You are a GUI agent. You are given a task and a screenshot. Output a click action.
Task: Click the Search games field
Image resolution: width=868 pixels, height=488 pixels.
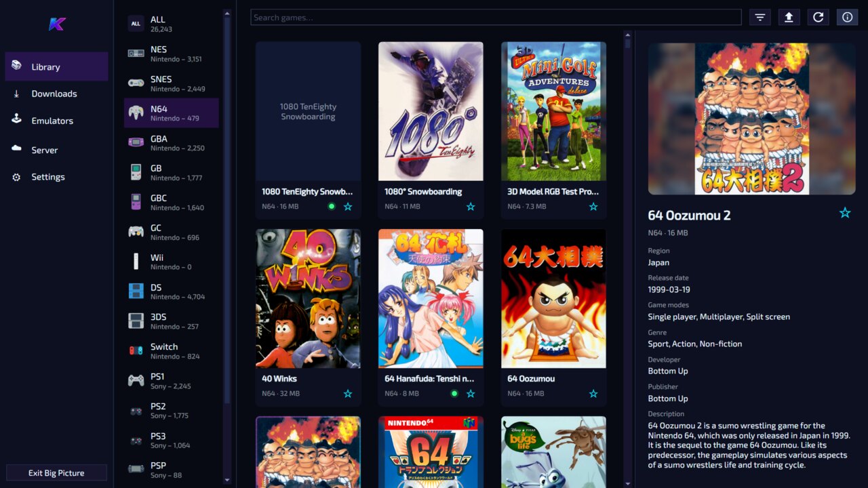point(496,18)
